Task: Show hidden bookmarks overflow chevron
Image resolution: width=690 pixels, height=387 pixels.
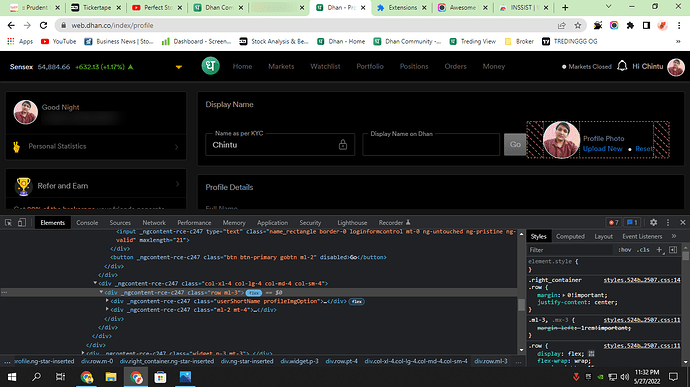Action: point(678,41)
